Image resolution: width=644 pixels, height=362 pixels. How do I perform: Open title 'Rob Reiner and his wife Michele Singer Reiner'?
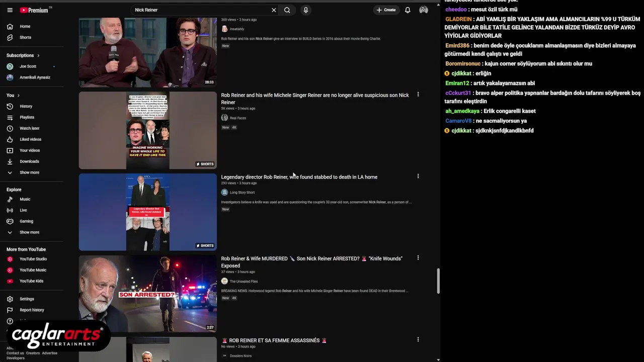click(315, 99)
